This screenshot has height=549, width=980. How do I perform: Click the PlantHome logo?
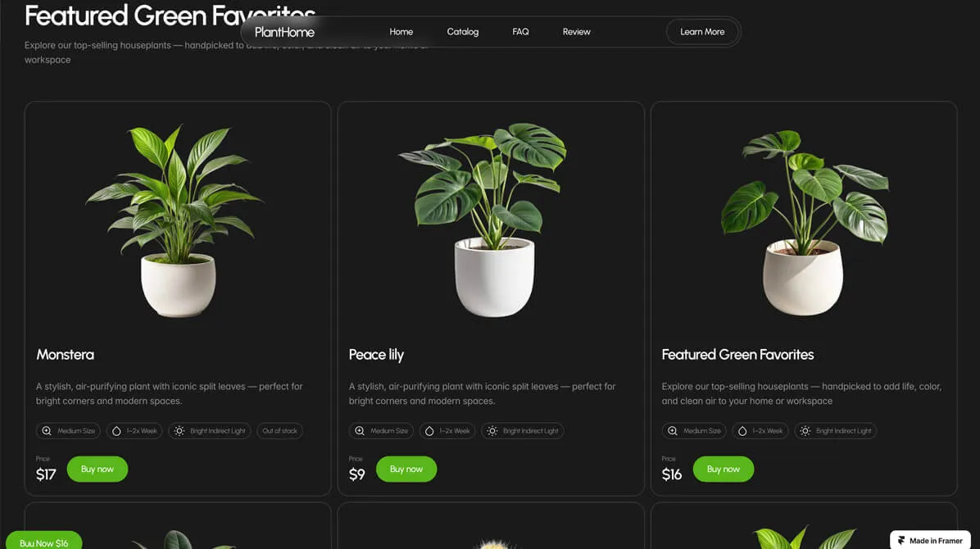(284, 32)
